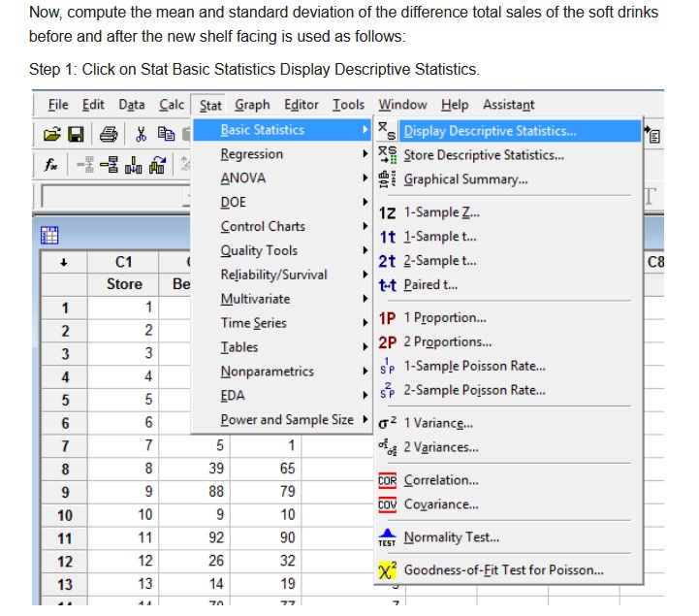Select row 8 header
The width and height of the screenshot is (699, 616).
65,468
